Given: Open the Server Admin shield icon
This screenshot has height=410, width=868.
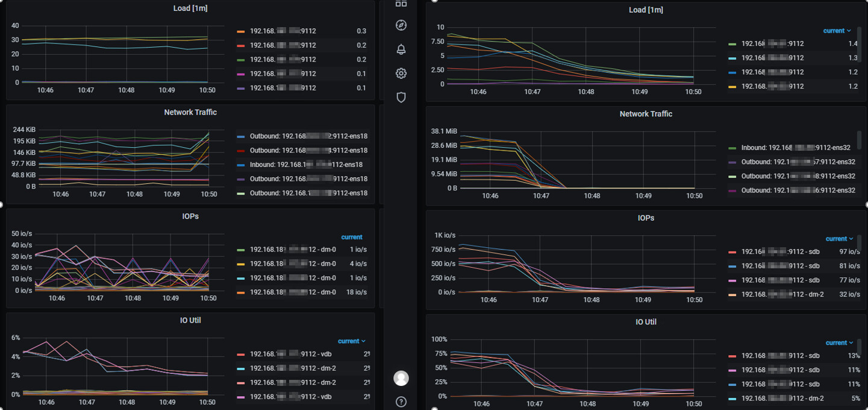Looking at the screenshot, I should (401, 97).
